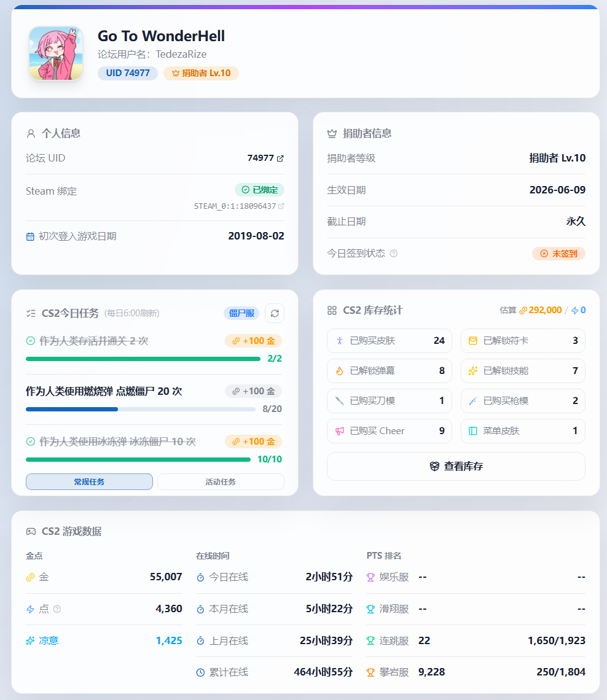
Task: Click the lightning icon beside 点 balance
Action: (30, 609)
